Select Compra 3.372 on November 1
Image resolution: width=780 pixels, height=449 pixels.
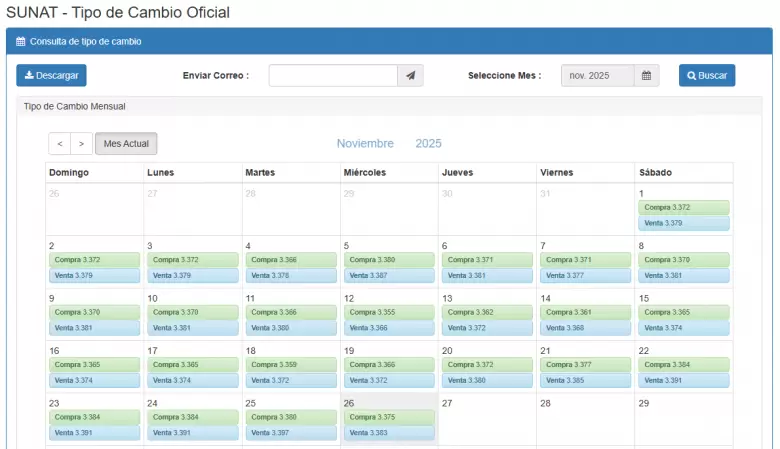click(684, 208)
